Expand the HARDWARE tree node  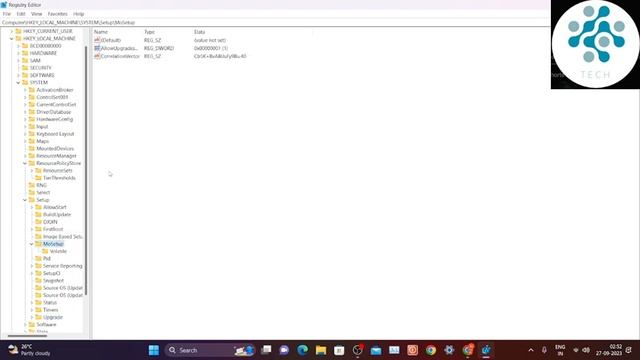(18, 53)
